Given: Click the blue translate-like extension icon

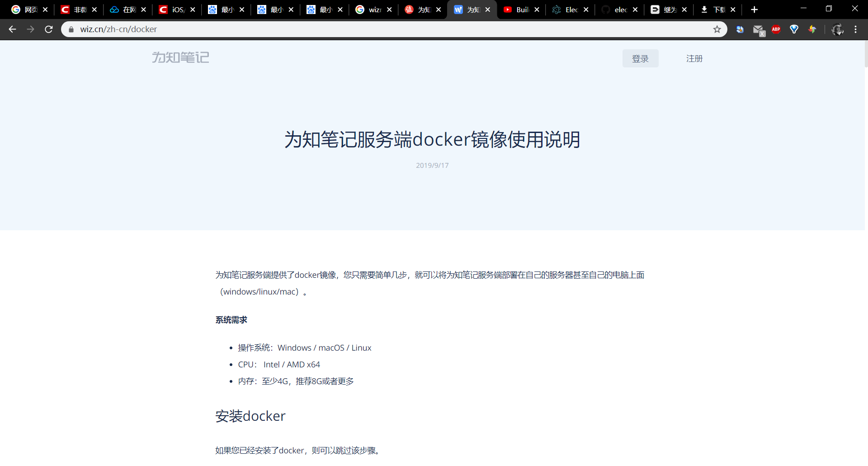Looking at the screenshot, I should (740, 29).
